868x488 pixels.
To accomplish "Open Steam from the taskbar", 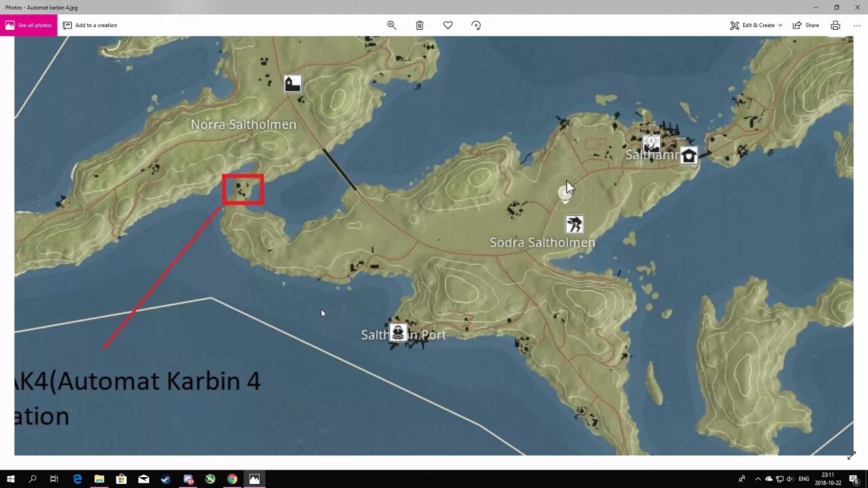I will 166,479.
